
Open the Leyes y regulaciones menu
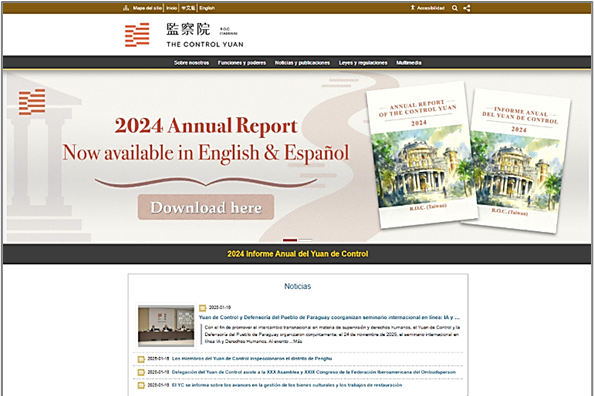(x=363, y=63)
